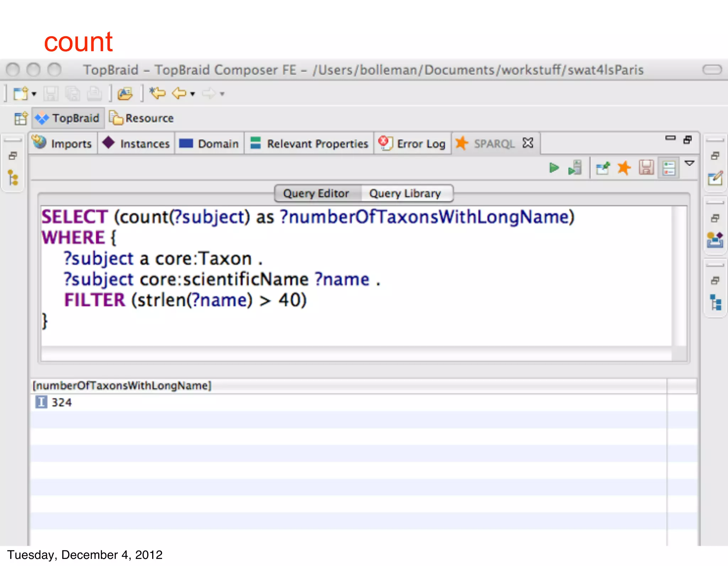Open back navigation history dropdown
Screen dimensions: 728x566
(x=193, y=94)
